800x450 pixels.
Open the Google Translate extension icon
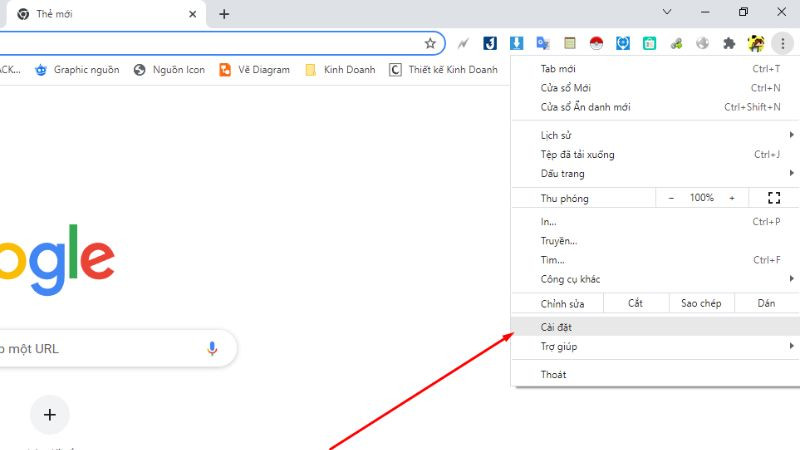pos(543,43)
